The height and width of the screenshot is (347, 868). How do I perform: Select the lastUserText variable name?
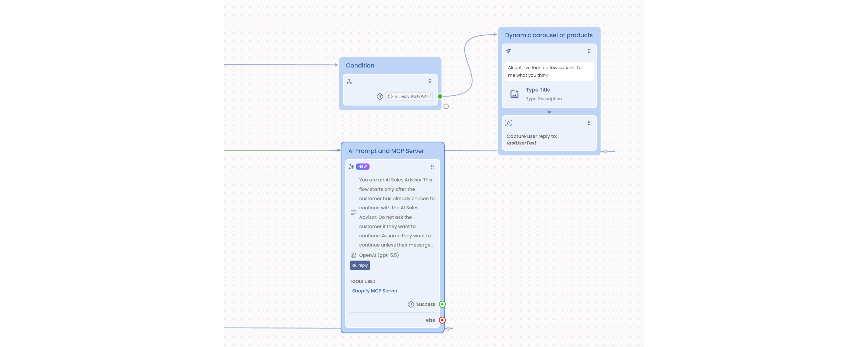click(521, 143)
